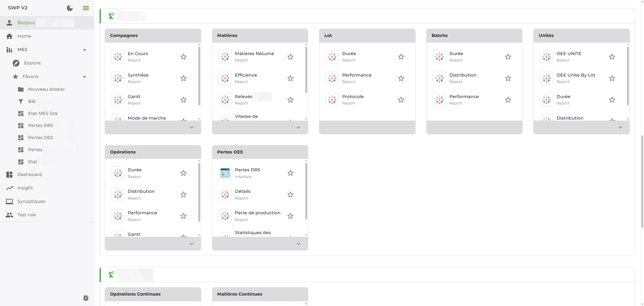Viewport: 644px width, 306px height.
Task: Open the bug report icon
Action: [86, 298]
